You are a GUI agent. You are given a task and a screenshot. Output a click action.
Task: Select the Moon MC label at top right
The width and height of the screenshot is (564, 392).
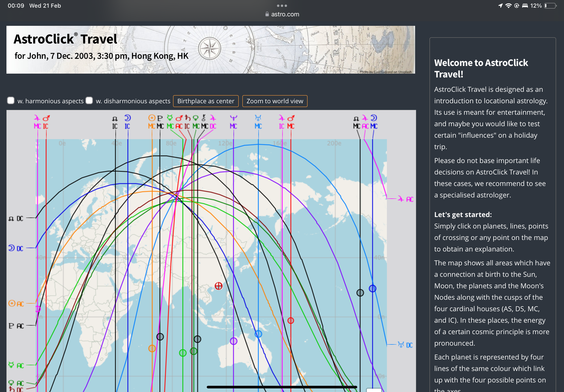pos(374,122)
